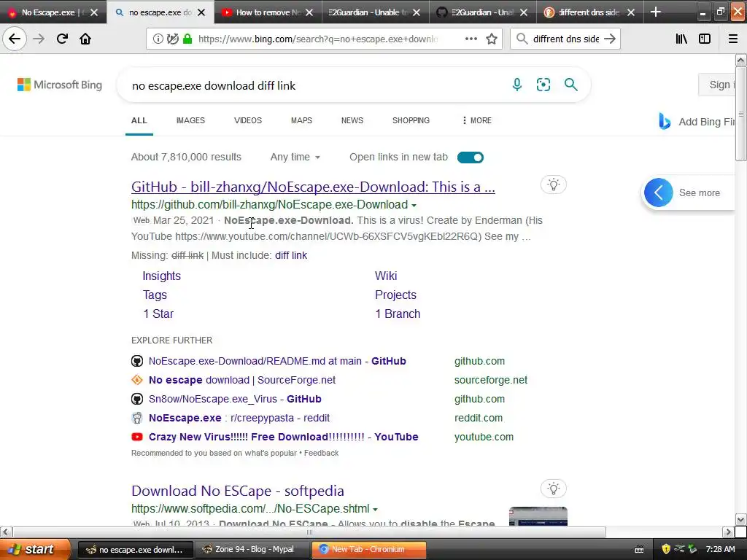747x560 pixels.
Task: Open the on-screen keyboard tray icon
Action: [639, 550]
